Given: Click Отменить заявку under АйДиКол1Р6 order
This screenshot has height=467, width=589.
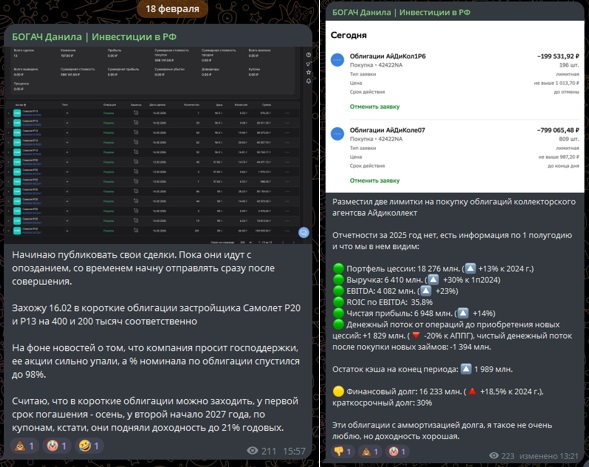Looking at the screenshot, I should (375, 107).
